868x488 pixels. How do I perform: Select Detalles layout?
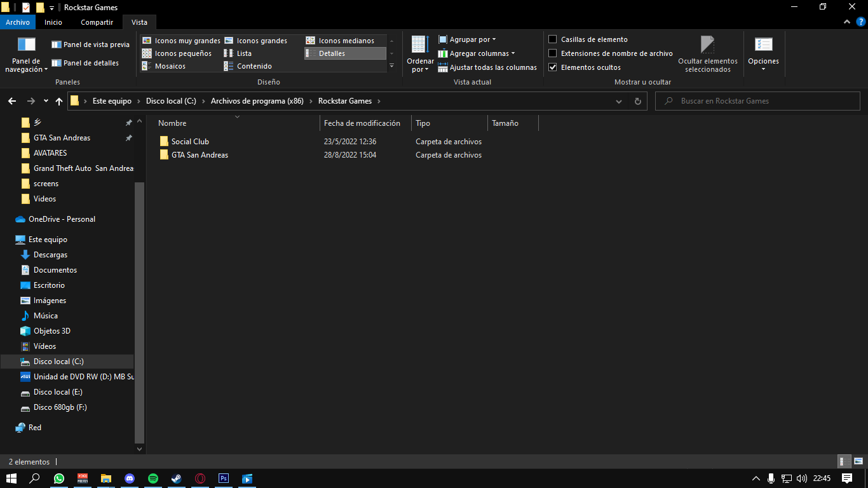point(345,53)
